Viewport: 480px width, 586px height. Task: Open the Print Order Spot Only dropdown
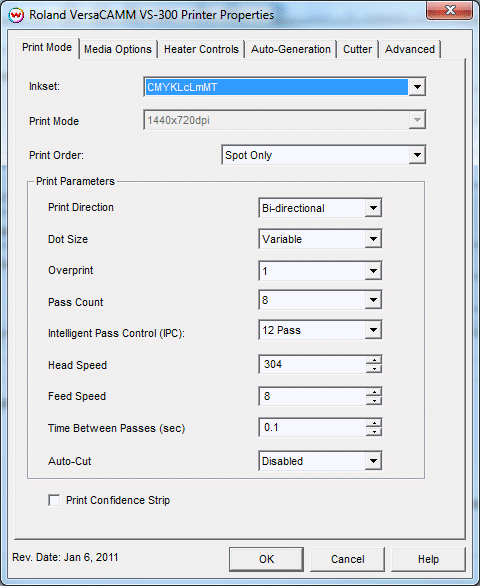[324, 155]
